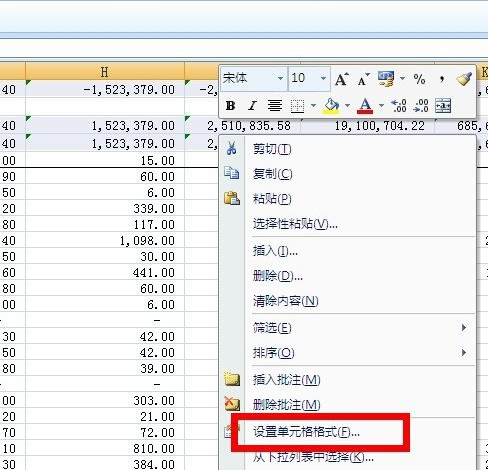Select cell showing 117.00
Viewport: 488px width, 470px height.
tap(105, 224)
